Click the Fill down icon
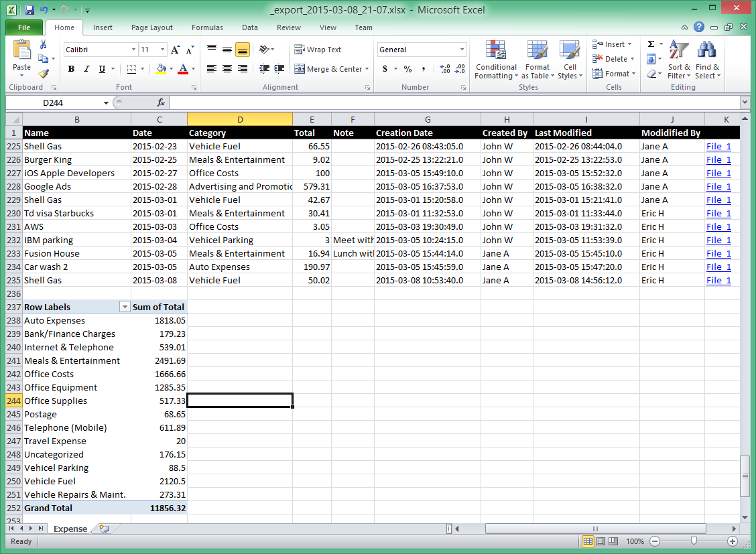756x554 pixels. point(651,59)
